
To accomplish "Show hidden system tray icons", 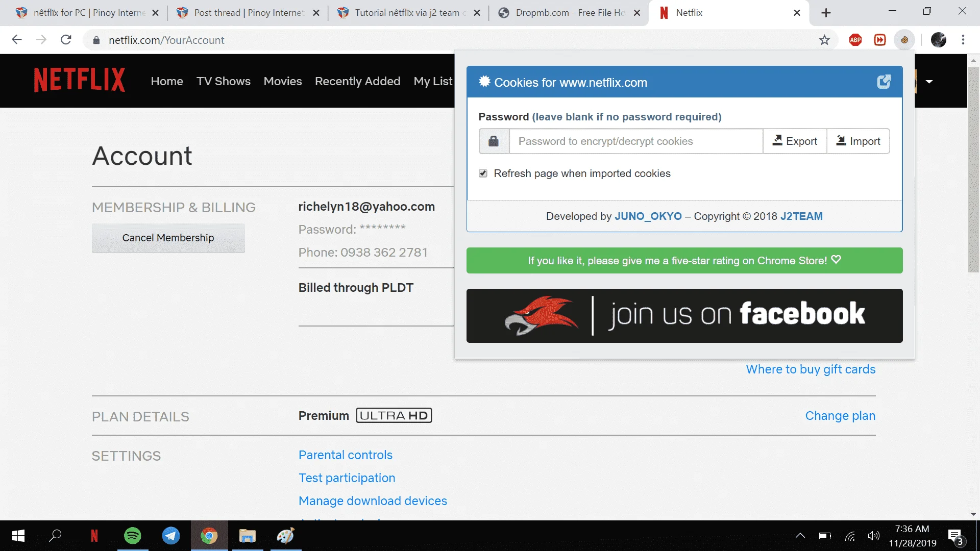I will (800, 536).
